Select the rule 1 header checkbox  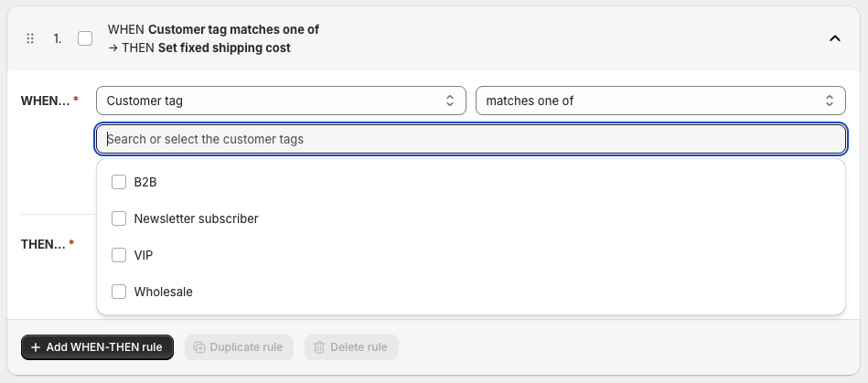point(85,38)
